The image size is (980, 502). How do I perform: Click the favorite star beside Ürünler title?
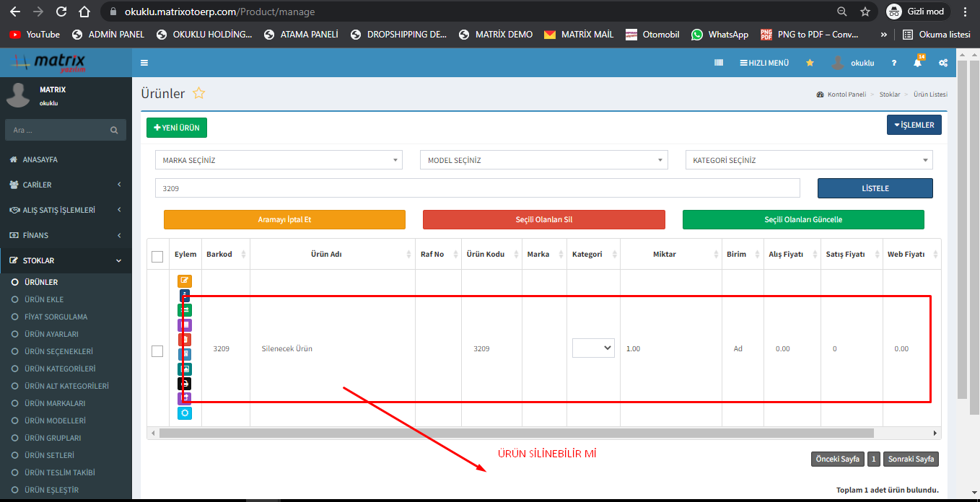tap(199, 94)
